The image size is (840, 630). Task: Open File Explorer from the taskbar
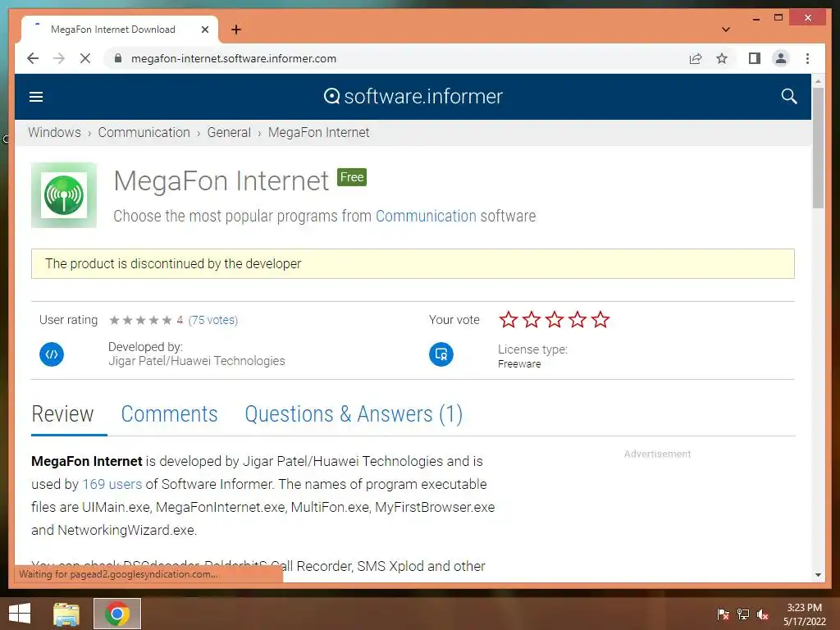(66, 614)
